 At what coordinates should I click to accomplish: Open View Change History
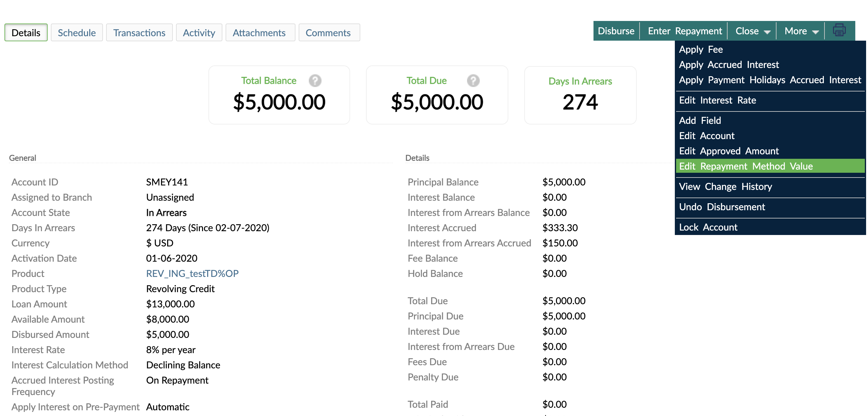pos(725,186)
